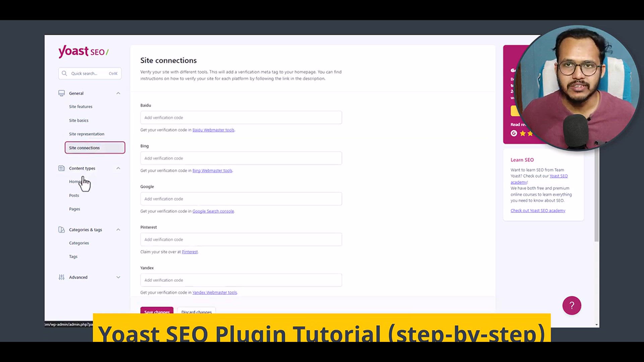The image size is (644, 362).
Task: Click Save changes button
Action: tap(157, 310)
